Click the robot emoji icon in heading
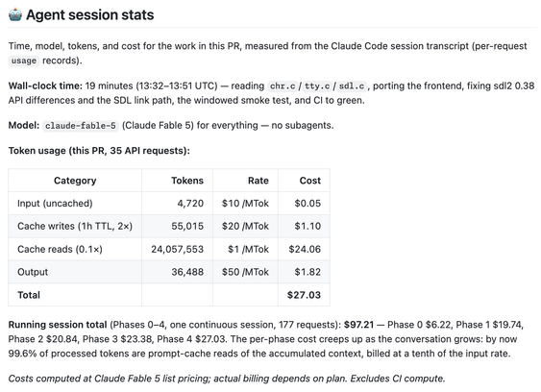This screenshot has height=392, width=541. click(x=15, y=14)
